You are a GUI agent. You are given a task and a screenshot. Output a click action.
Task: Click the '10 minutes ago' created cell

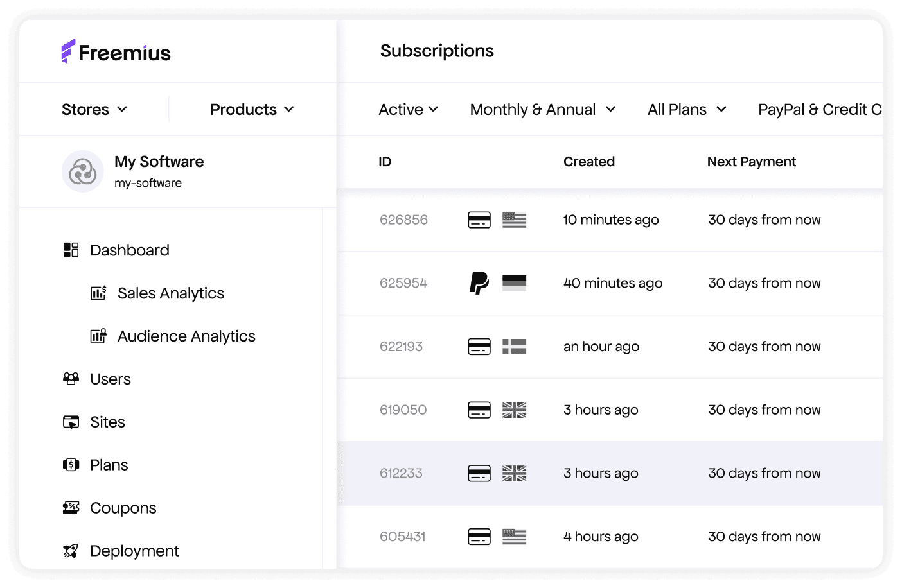pos(611,220)
